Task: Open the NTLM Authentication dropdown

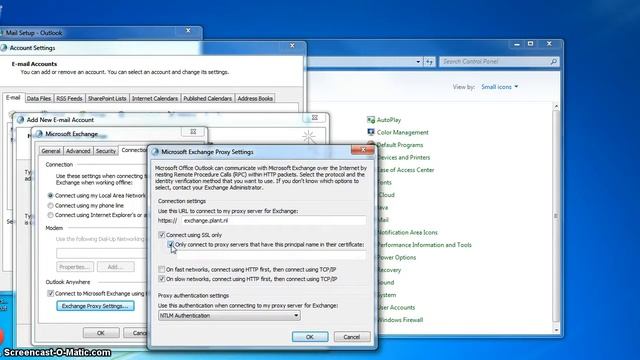Action: 229,316
